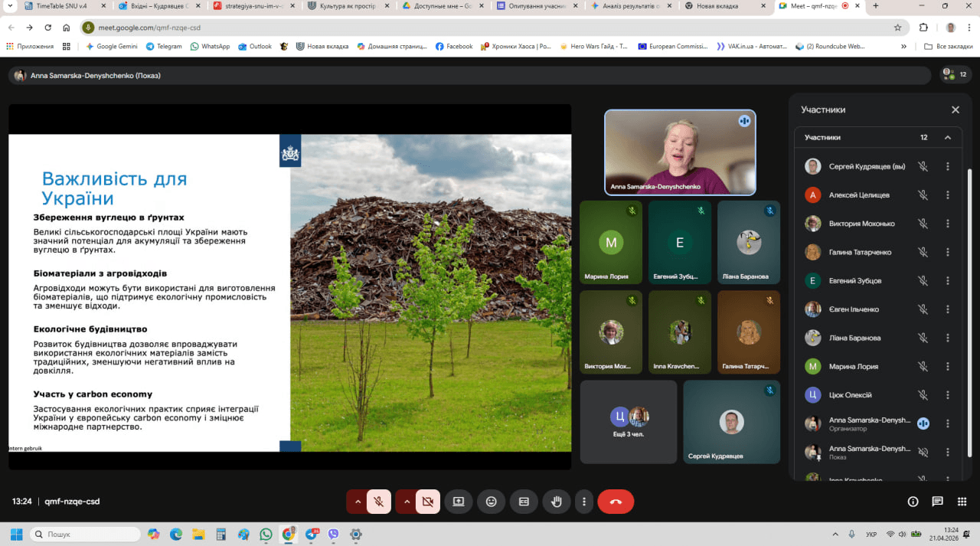Switch to the TimeTable SNU browser tab

point(61,6)
